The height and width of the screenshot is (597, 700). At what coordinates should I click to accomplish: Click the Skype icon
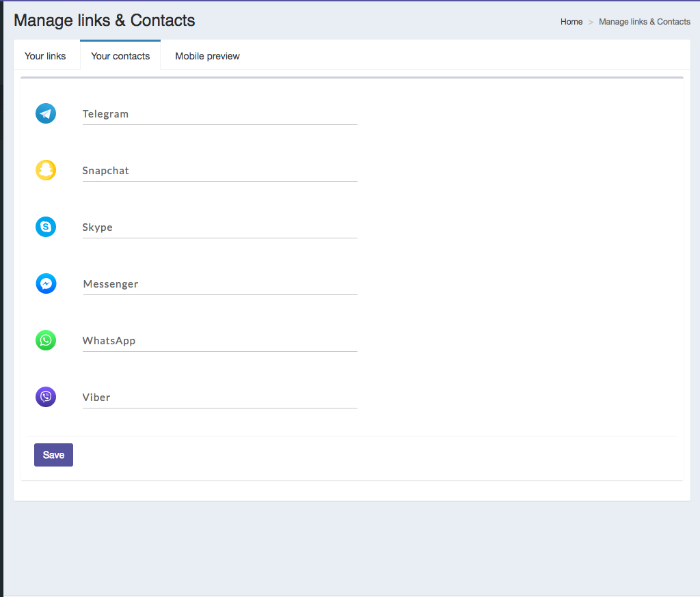46,227
